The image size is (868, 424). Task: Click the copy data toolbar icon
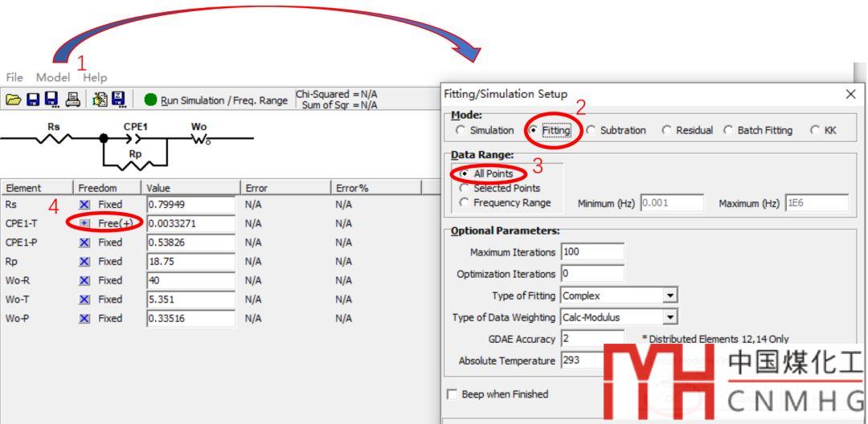point(100,100)
